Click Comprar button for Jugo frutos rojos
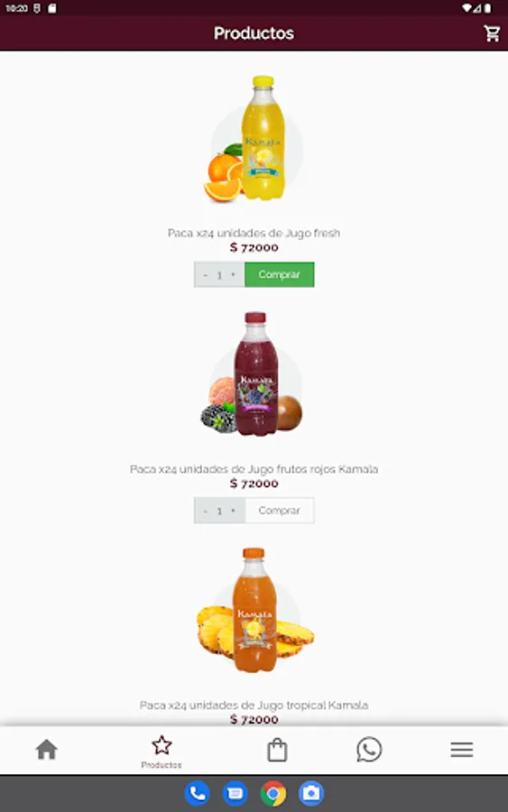 279,511
